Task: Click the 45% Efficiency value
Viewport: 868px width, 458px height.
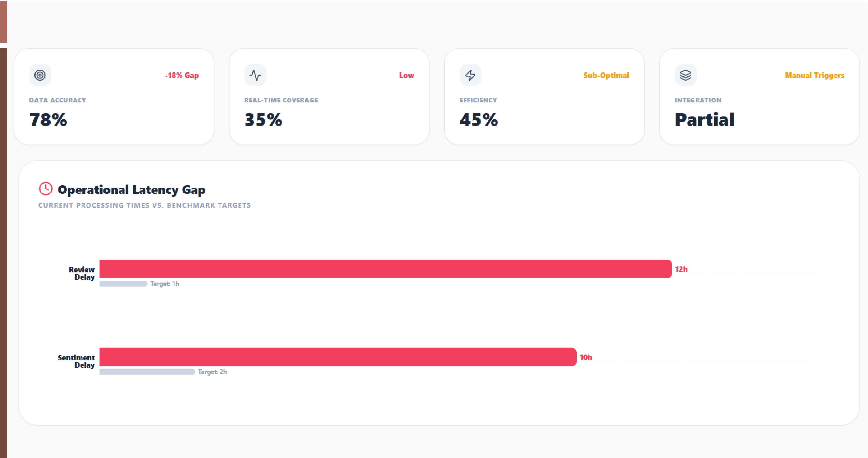Action: 478,120
